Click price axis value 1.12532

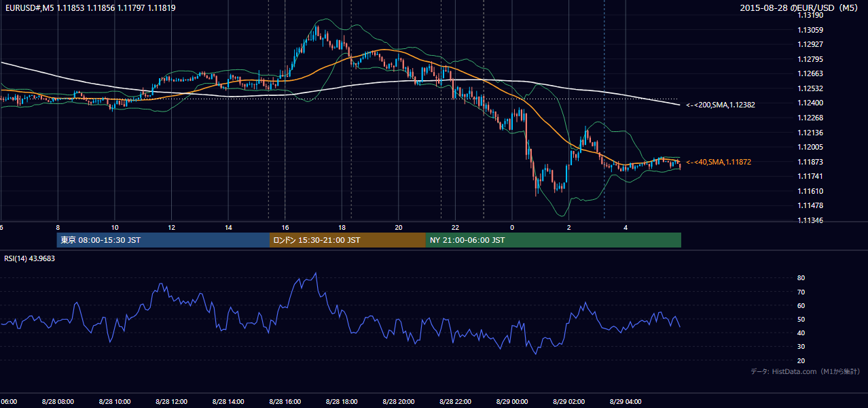(811, 88)
